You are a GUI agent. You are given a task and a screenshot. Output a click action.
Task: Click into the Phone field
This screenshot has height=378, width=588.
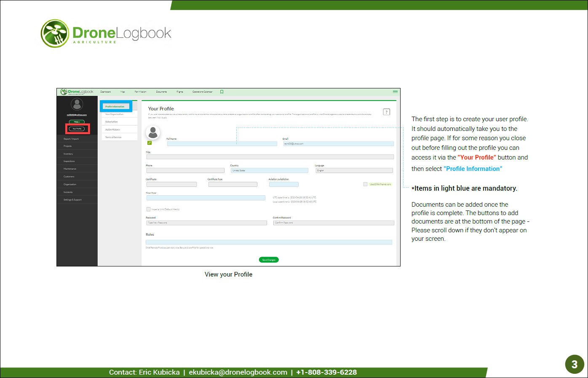185,170
